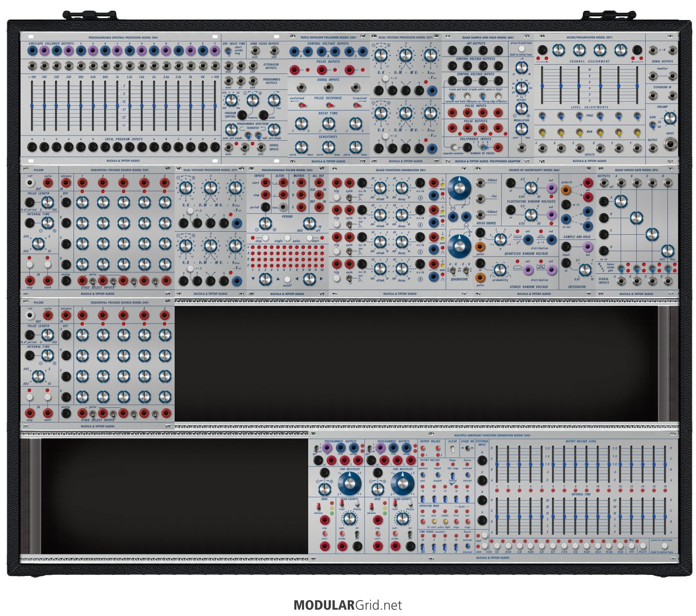Click the Quad Sample and Hold Model 264t title
This screenshot has height=616, width=696.
click(x=488, y=38)
